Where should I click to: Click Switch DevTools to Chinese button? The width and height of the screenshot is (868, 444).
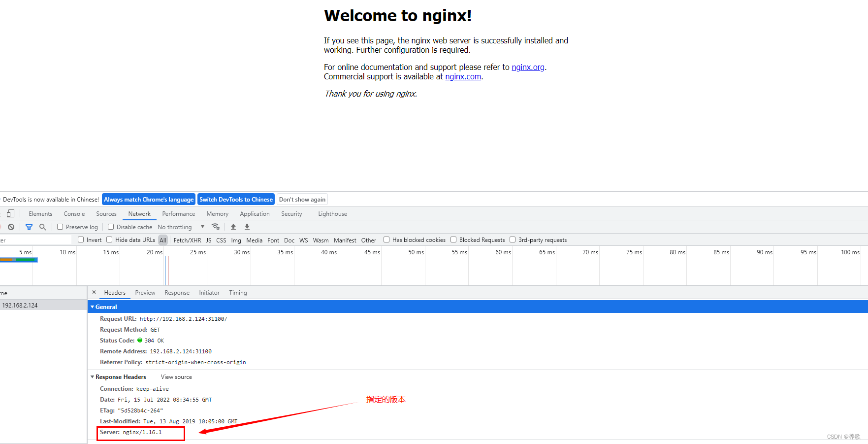(x=236, y=199)
